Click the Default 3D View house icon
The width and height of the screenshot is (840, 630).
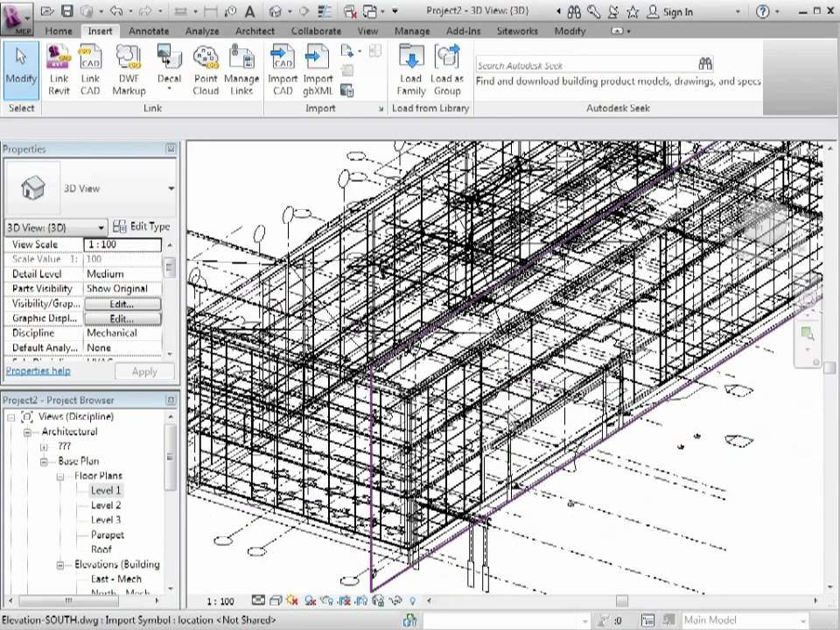(276, 11)
